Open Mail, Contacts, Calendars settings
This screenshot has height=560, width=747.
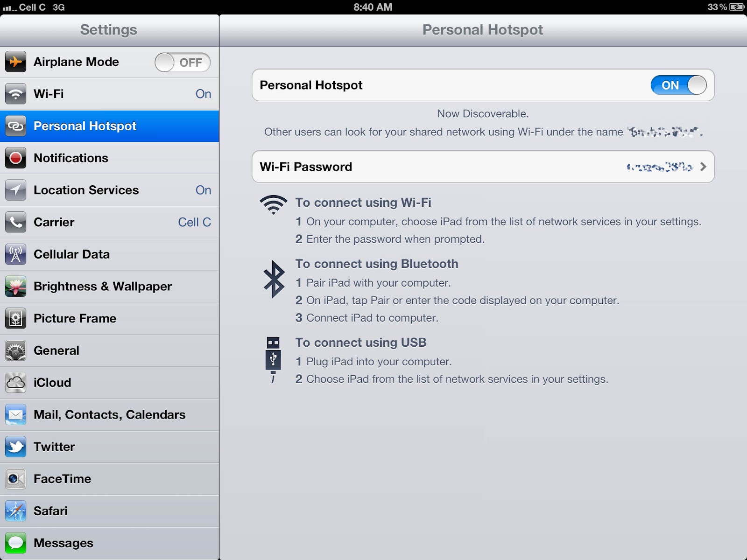point(109,415)
